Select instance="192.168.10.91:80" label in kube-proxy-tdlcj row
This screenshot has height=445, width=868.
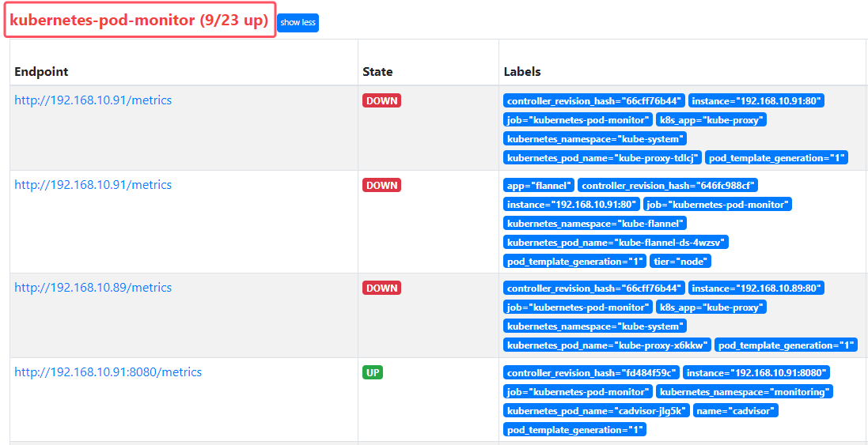coord(756,100)
